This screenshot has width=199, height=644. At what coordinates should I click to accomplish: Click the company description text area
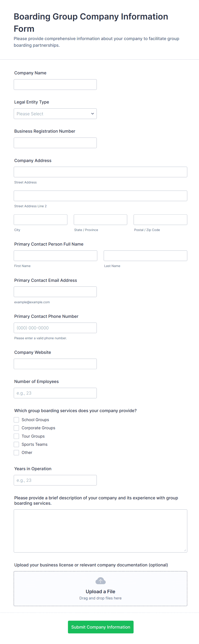(100, 530)
